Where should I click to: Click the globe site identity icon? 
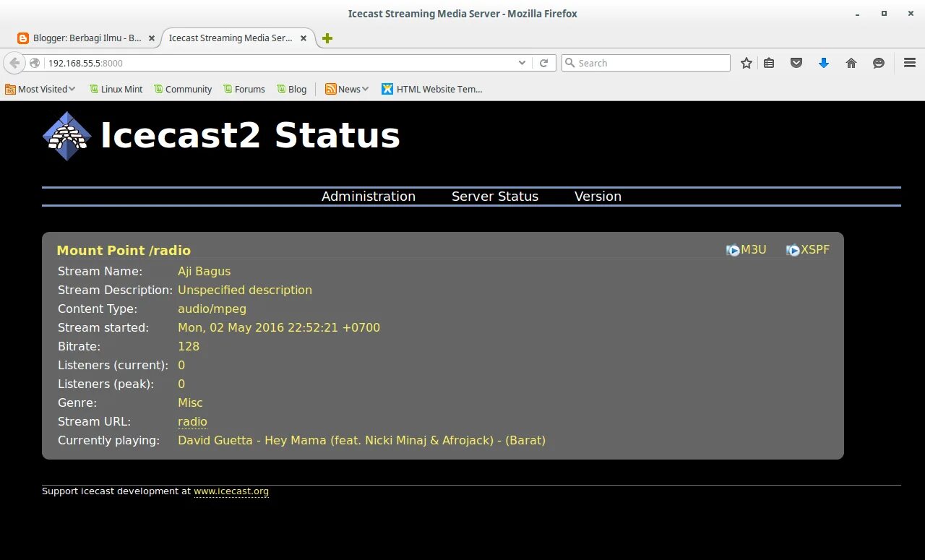click(x=35, y=63)
